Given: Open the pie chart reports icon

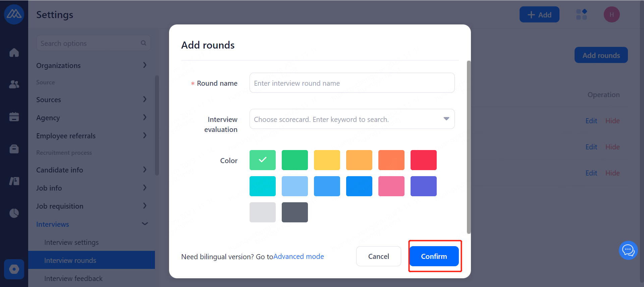Looking at the screenshot, I should pyautogui.click(x=14, y=213).
